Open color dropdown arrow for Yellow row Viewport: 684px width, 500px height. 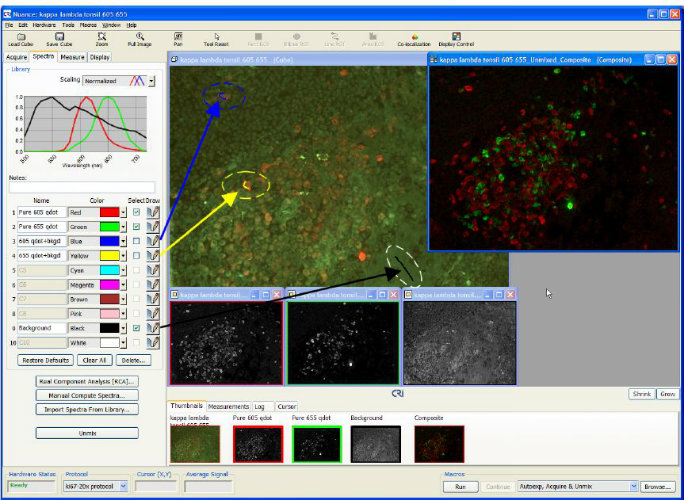point(123,256)
